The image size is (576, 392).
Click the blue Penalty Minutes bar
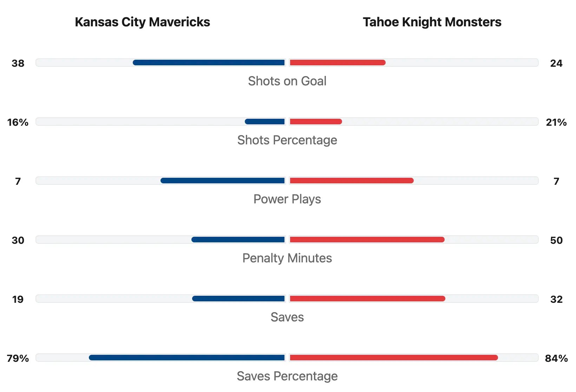pyautogui.click(x=238, y=240)
